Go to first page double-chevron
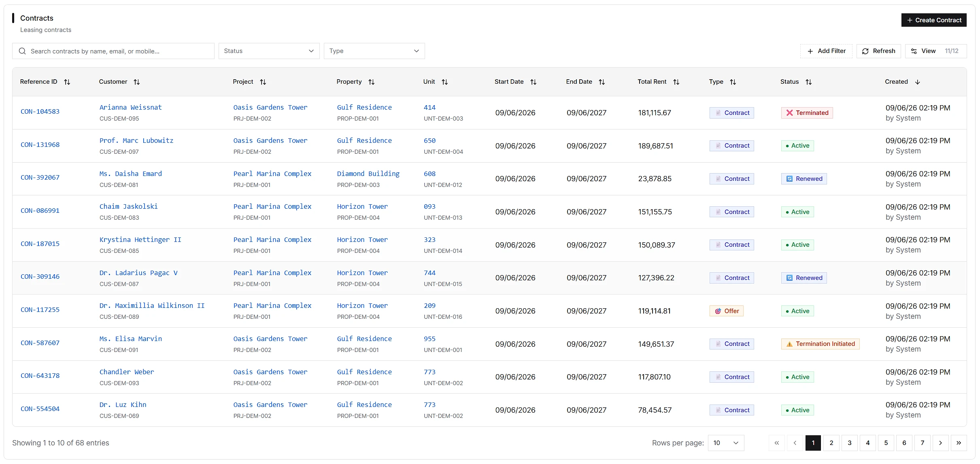The image size is (980, 464). [x=777, y=443]
